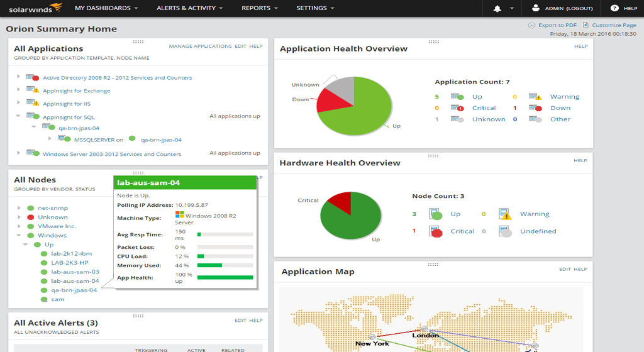
Task: Click the SolarWinds logo
Action: coord(35,8)
